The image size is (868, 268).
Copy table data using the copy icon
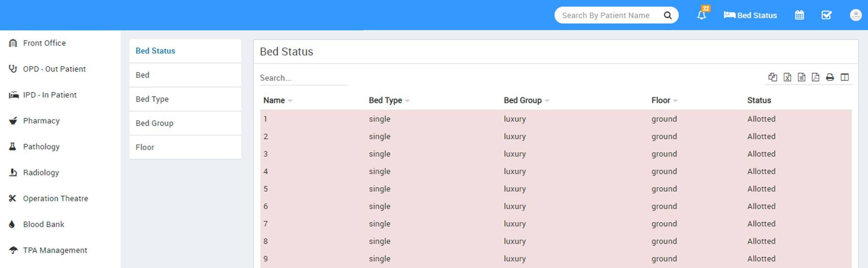773,77
